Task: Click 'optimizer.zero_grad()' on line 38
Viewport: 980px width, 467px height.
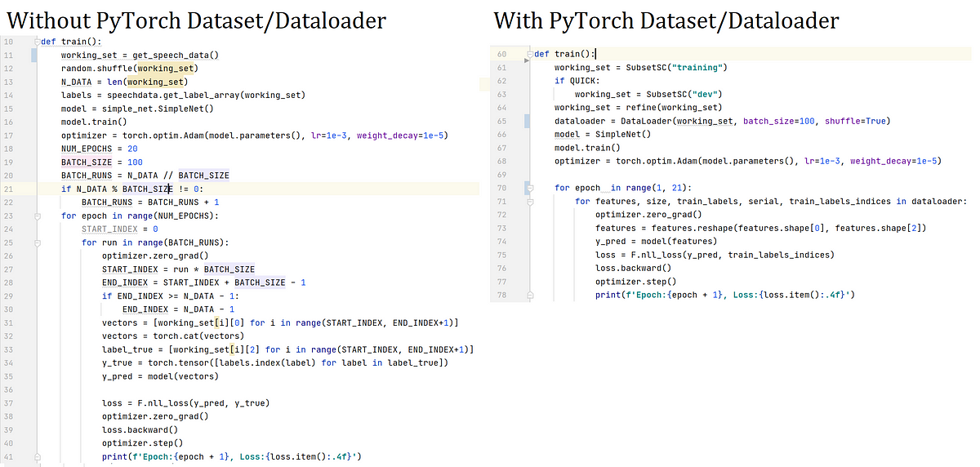Action: 155,416
